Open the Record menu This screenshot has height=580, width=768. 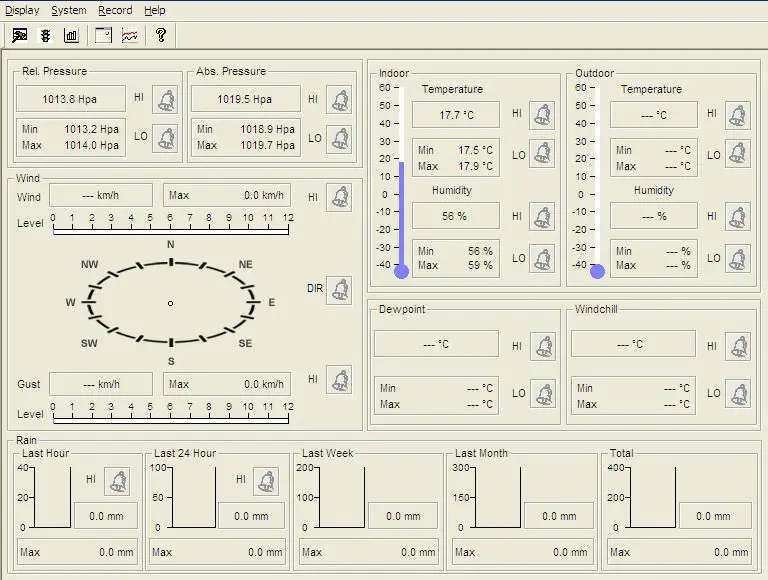115,10
